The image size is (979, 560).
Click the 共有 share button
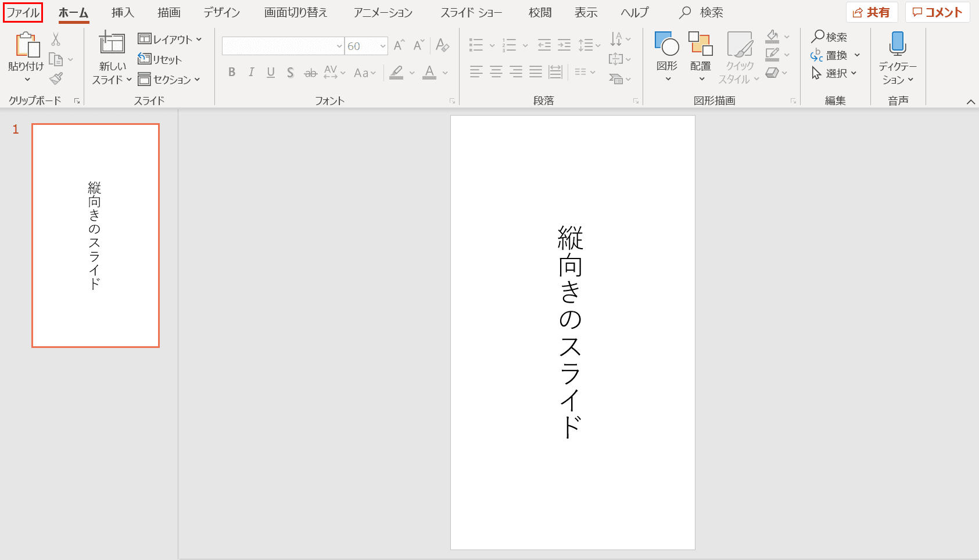tap(872, 12)
